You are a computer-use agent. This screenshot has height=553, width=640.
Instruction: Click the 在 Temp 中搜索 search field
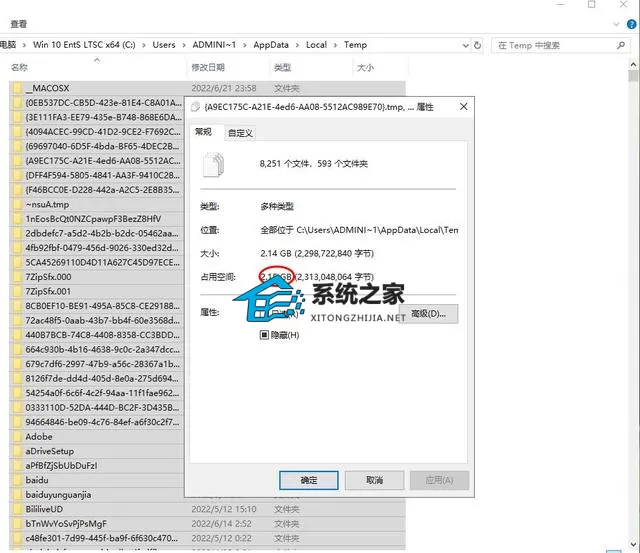pyautogui.click(x=555, y=45)
